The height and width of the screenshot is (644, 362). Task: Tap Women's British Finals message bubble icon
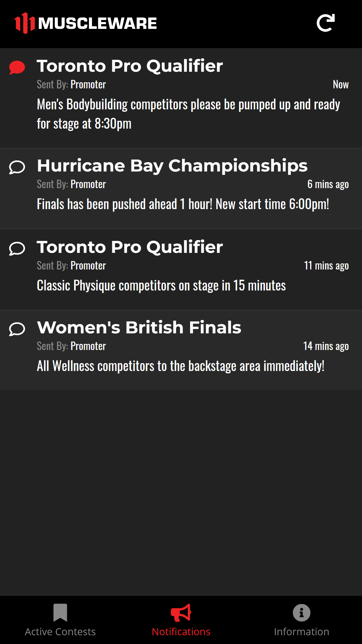point(17,329)
